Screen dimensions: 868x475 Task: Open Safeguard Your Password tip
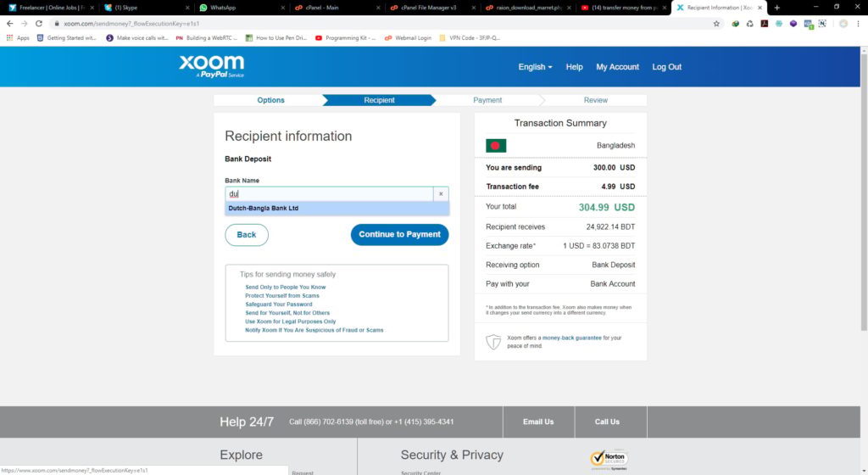[278, 305]
